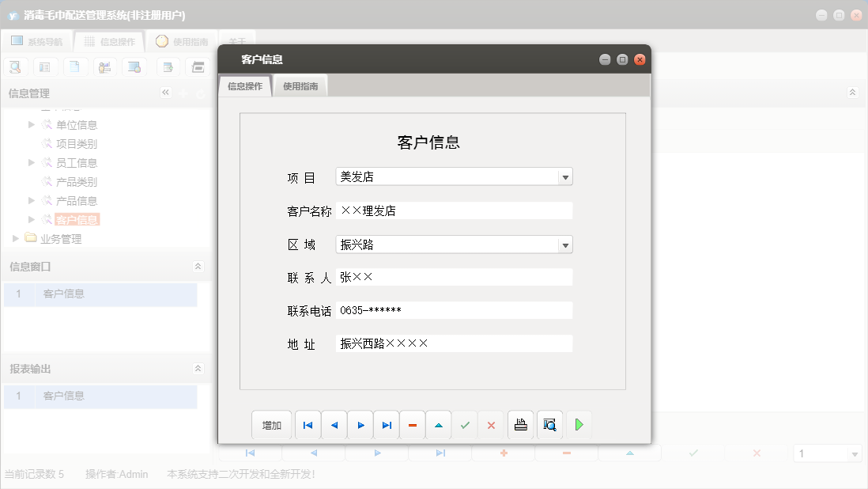Collapse the 信息管理 panel with the « chevron
The height and width of the screenshot is (489, 868).
(166, 92)
